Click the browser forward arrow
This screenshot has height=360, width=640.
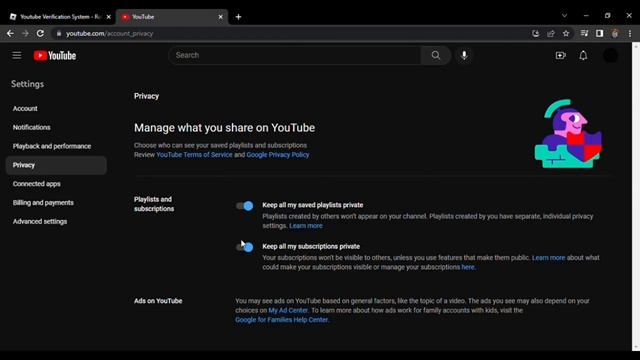pyautogui.click(x=25, y=33)
